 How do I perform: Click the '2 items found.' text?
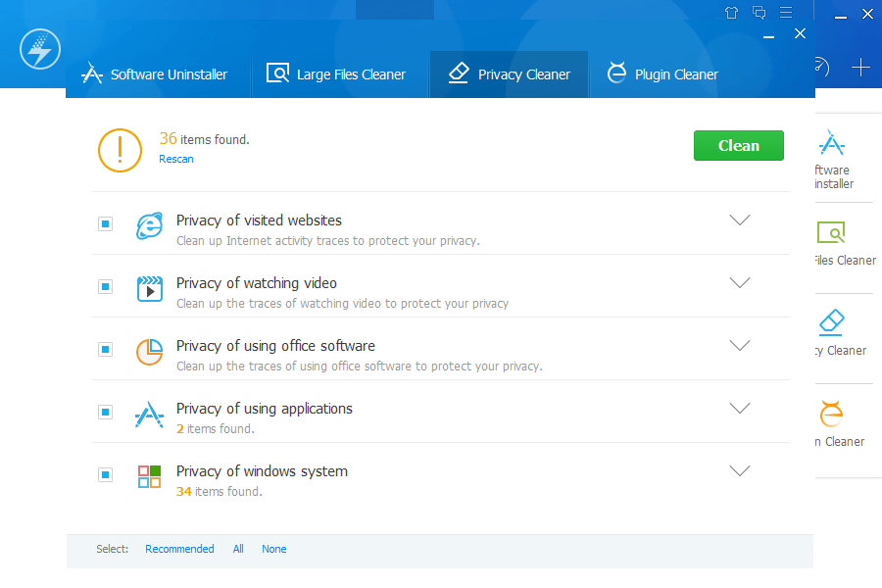tap(216, 429)
